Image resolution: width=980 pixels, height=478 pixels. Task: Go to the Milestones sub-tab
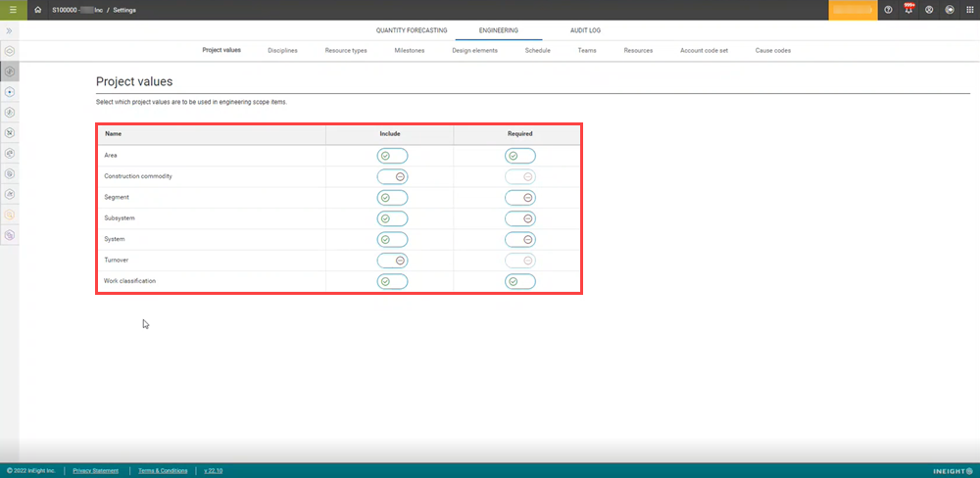[x=410, y=51]
